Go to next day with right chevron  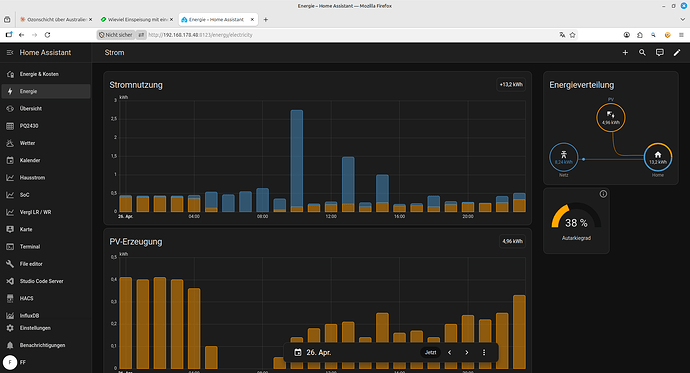coord(466,352)
